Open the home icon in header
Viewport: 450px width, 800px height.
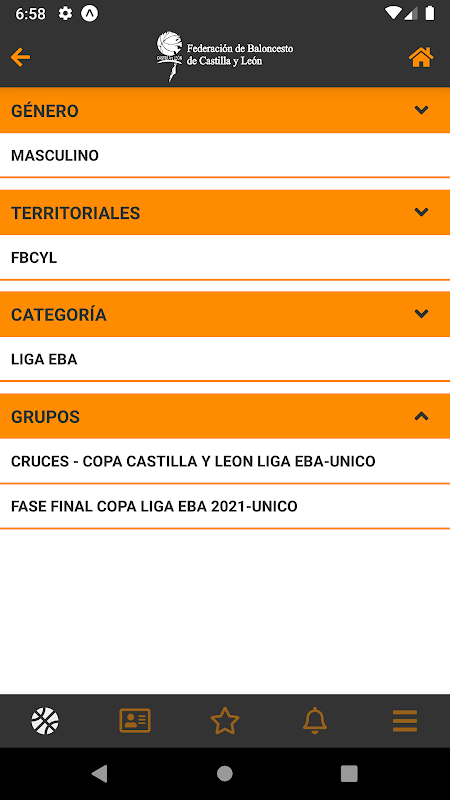click(x=421, y=57)
